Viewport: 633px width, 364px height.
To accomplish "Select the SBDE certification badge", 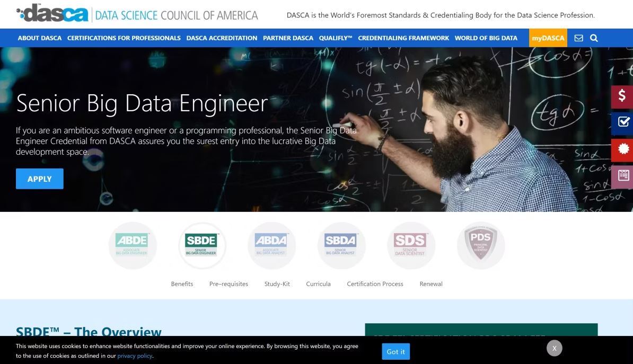I will pos(202,245).
